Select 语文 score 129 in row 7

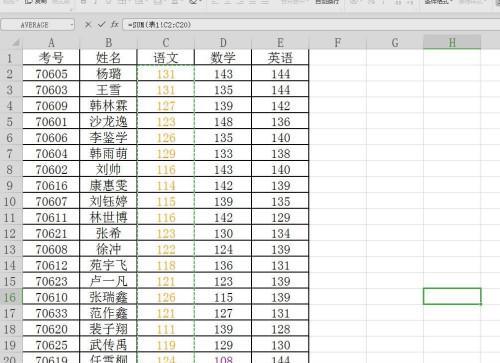(166, 153)
